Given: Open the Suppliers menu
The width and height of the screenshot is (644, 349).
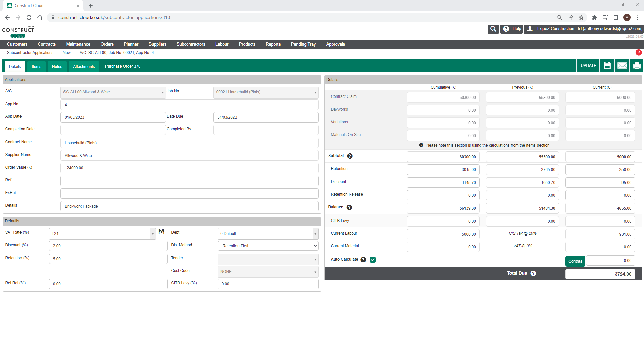Looking at the screenshot, I should coord(157,44).
